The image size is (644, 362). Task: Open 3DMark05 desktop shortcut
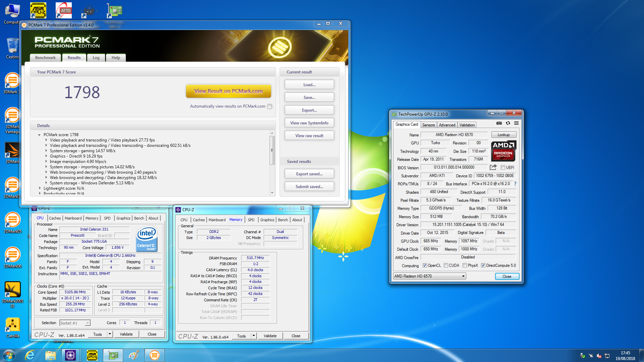(12, 223)
